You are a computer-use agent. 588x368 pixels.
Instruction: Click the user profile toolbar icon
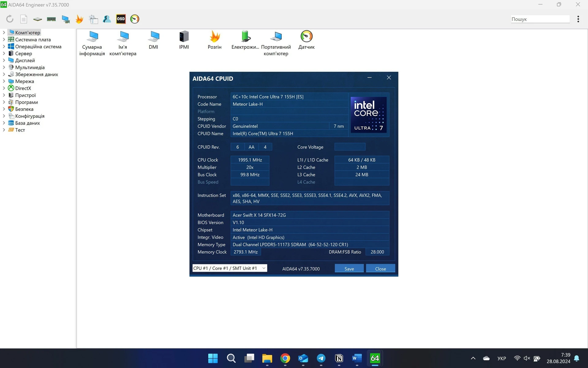coord(107,19)
